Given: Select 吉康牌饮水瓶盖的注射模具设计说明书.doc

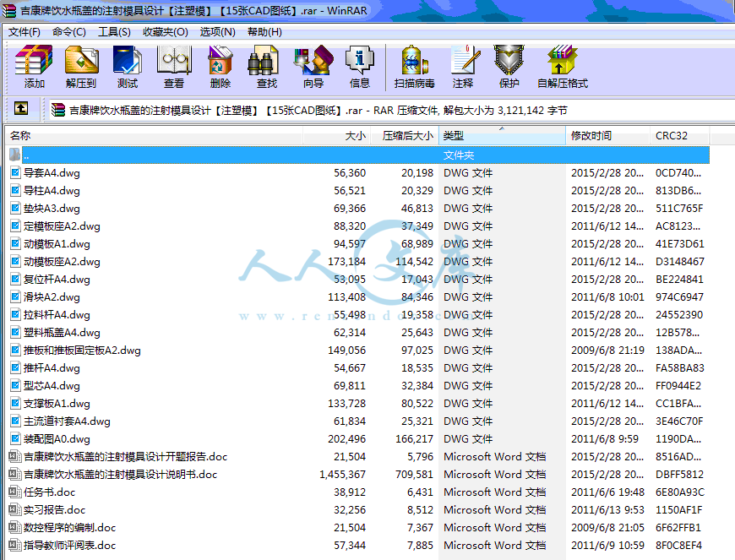Looking at the screenshot, I should click(121, 475).
